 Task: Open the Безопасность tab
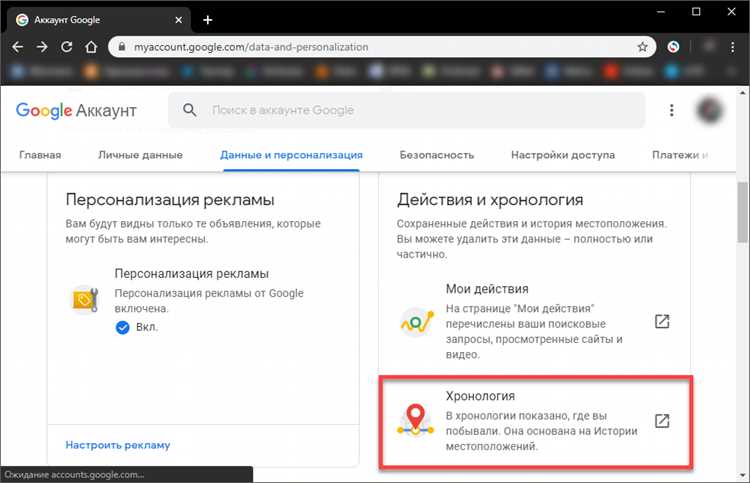(x=437, y=155)
